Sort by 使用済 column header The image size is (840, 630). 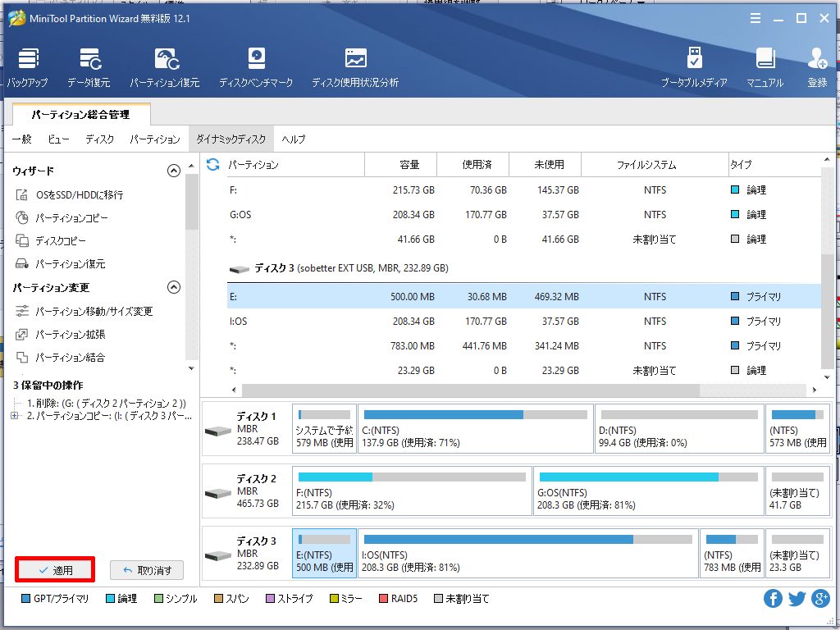473,164
